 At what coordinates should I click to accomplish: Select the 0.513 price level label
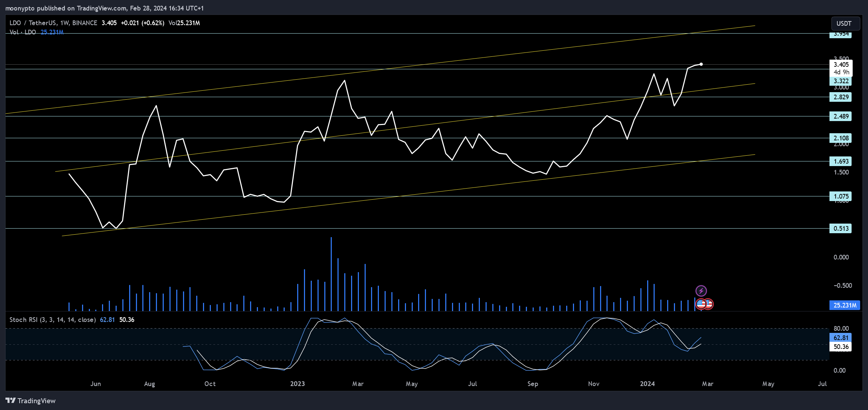841,229
